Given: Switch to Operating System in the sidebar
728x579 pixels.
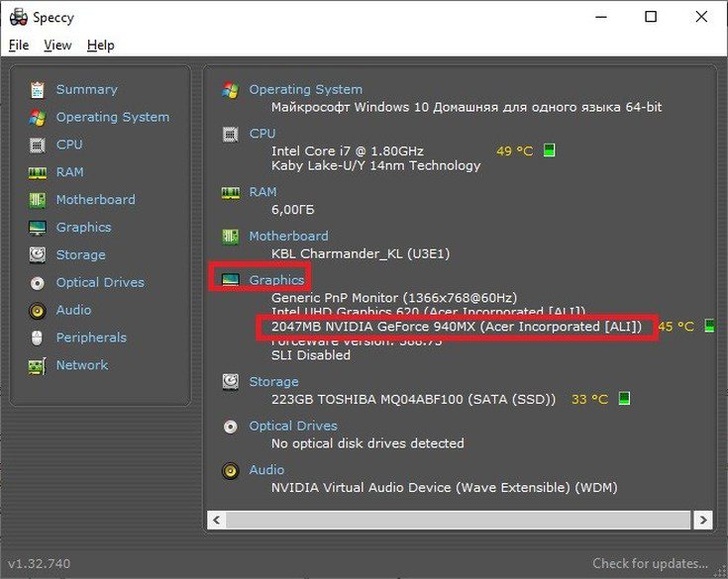Looking at the screenshot, I should [x=113, y=118].
